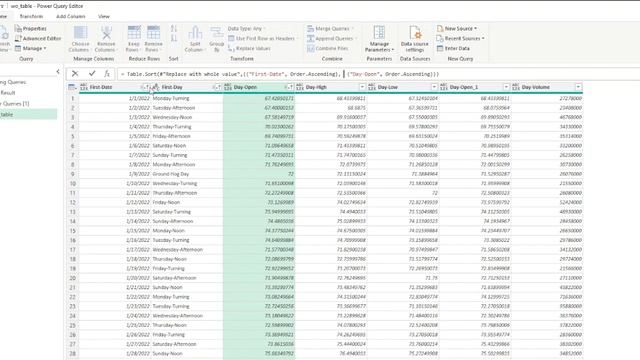Click the data type icon of First-Day column
The image size is (640, 360).
point(156,87)
